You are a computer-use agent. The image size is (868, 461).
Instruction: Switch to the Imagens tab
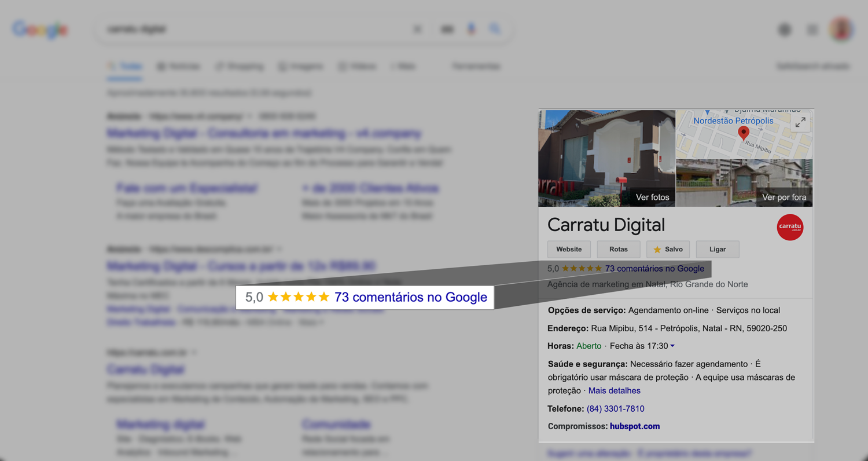[x=300, y=67]
